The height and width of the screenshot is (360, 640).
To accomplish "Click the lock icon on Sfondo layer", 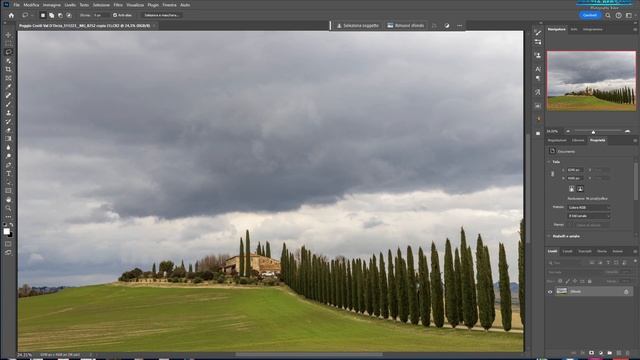I will point(626,291).
